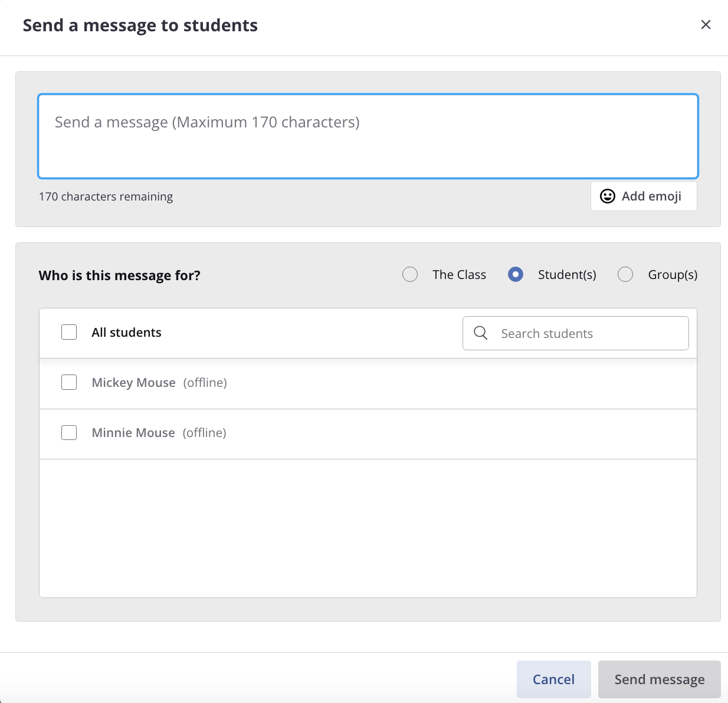Click the Mickey Mouse name text
The image size is (728, 703).
coord(134,383)
